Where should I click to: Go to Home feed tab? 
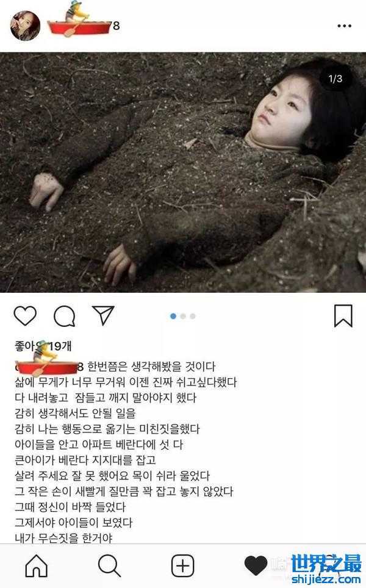(37, 565)
